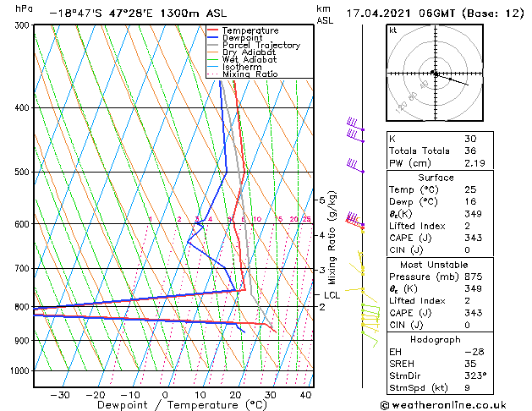Click the K index value 30
Screen dimensions: 532x411
(470, 139)
